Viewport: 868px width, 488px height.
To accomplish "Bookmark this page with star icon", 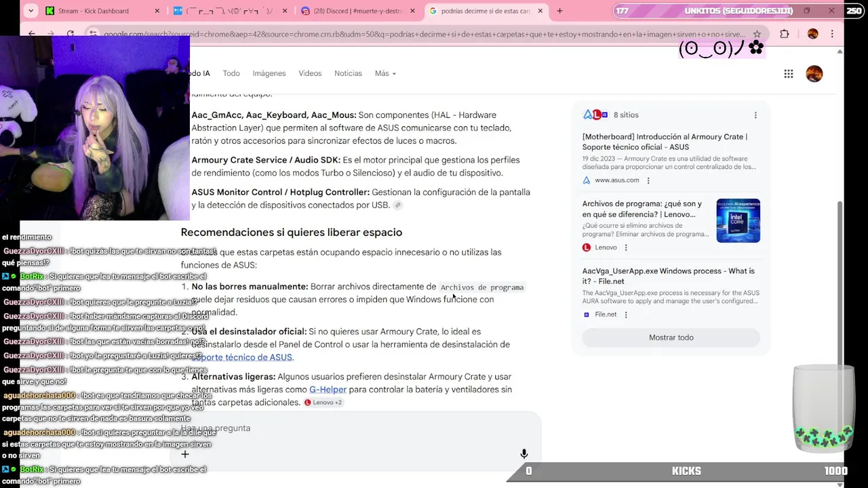I will pyautogui.click(x=757, y=34).
